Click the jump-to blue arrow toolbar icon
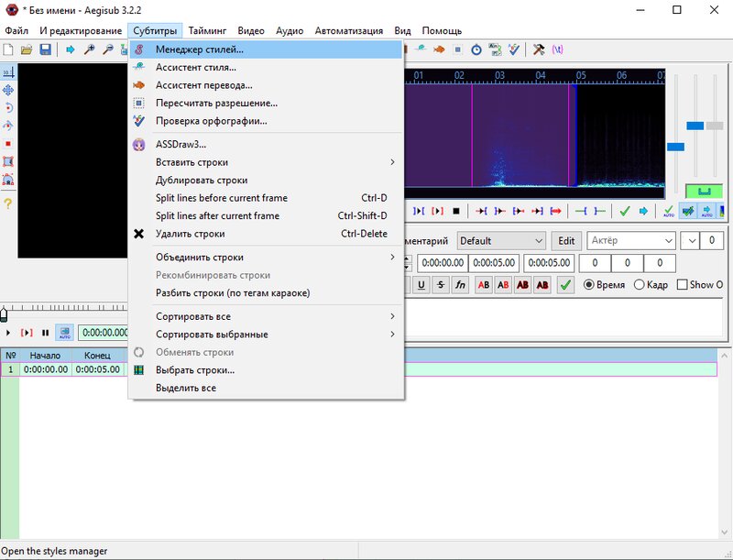733x560 pixels. (71, 49)
